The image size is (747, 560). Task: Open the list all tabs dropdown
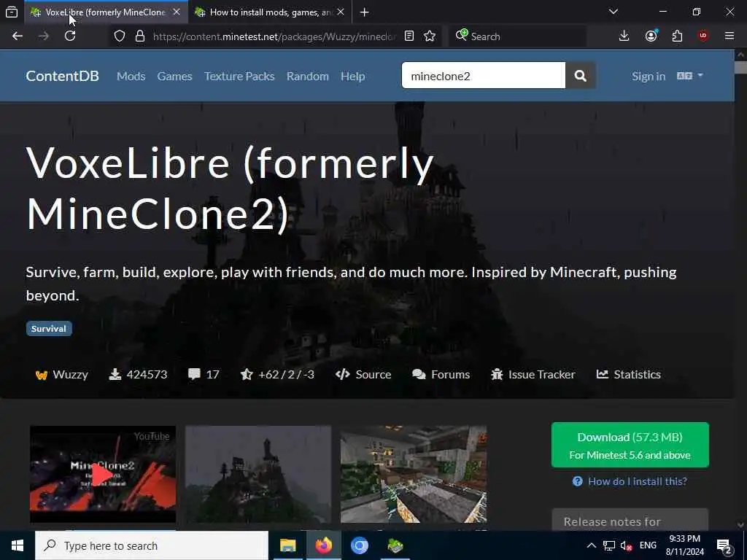pos(614,12)
